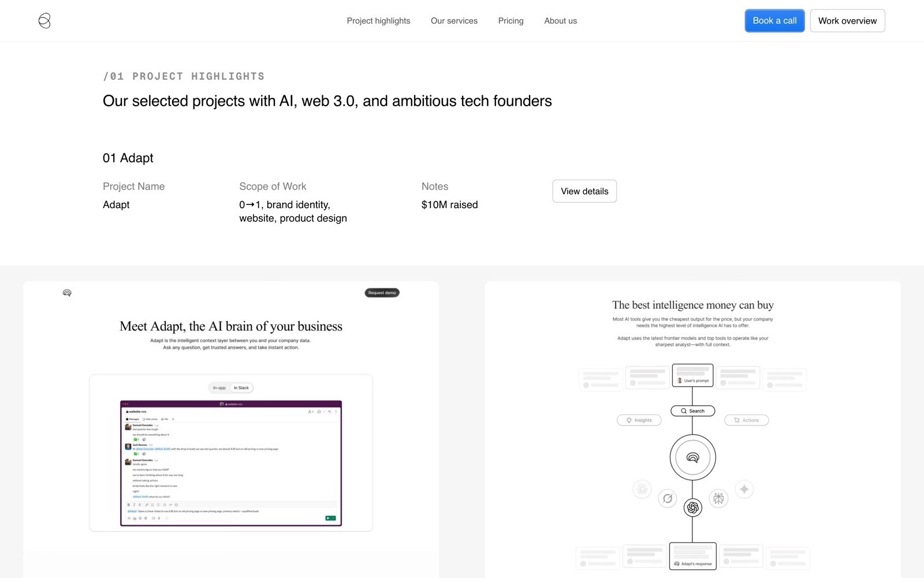Screen dimensions: 924x578
Task: Go to Our services in navigation
Action: click(x=454, y=21)
